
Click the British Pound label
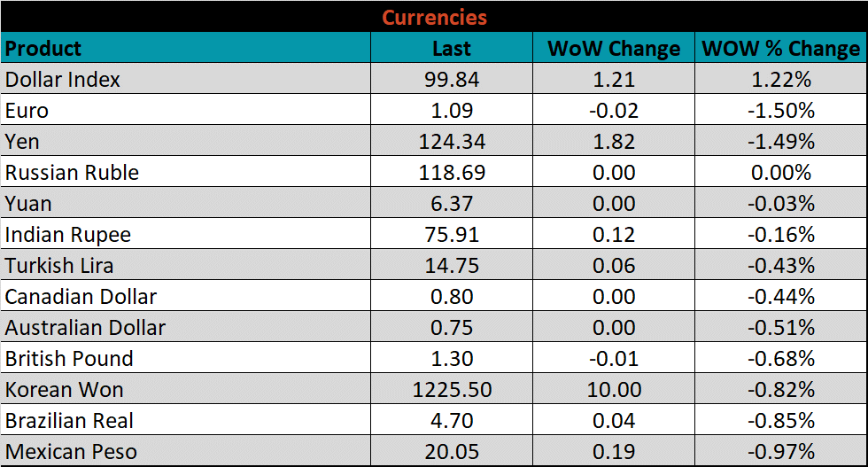point(69,359)
